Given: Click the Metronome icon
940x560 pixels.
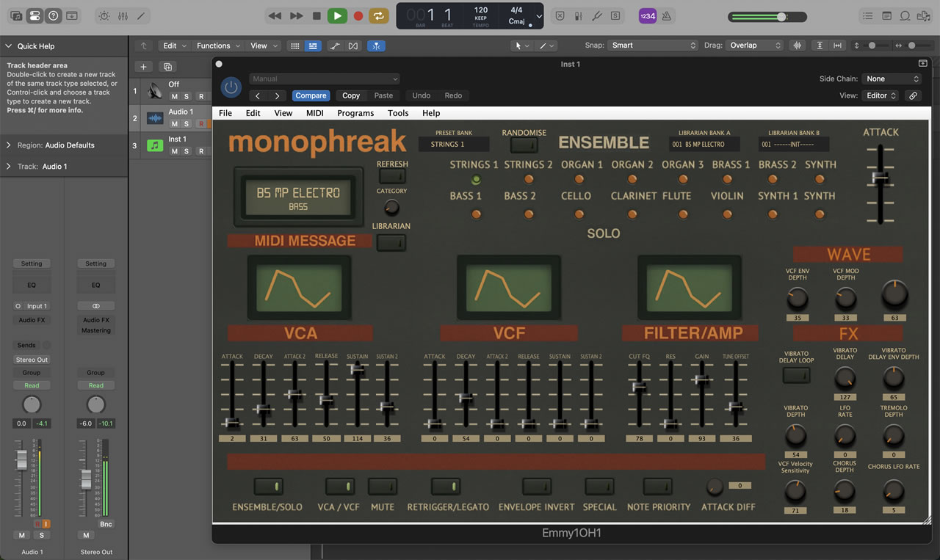Looking at the screenshot, I should [666, 15].
